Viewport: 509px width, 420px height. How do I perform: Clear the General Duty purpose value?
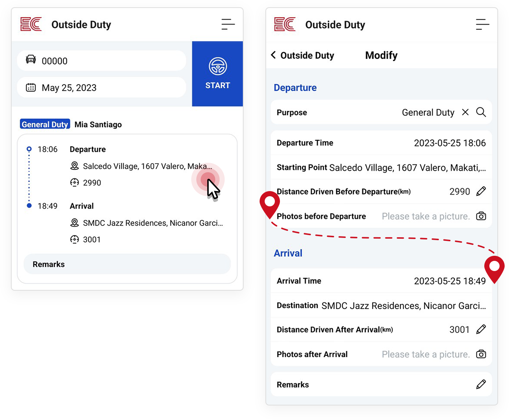[465, 112]
